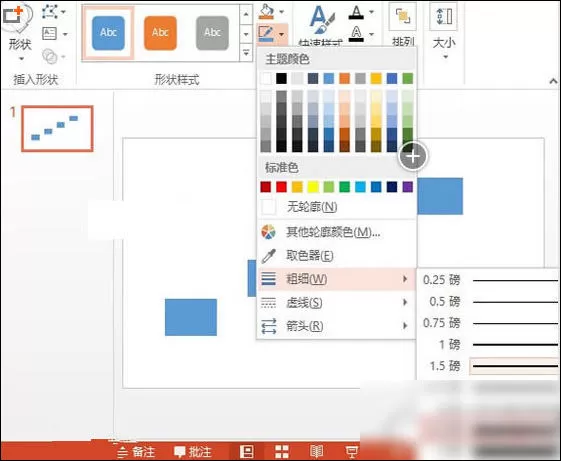Pick light blue standard color

[x=360, y=187]
